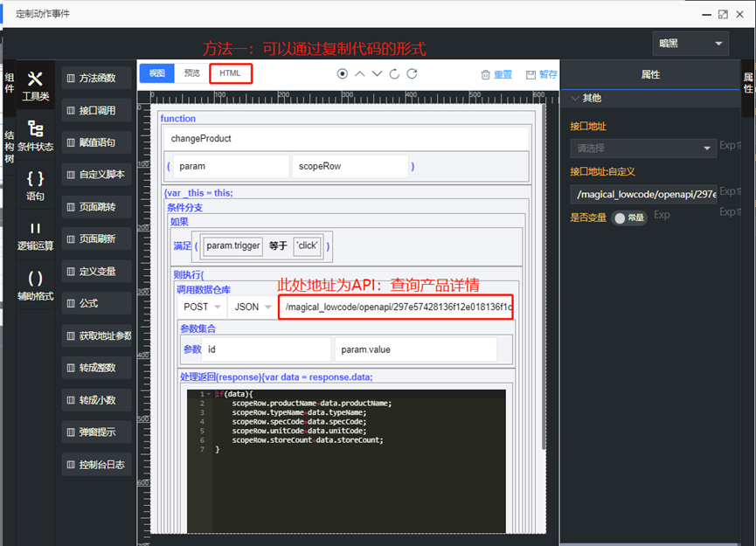Viewport: 756px width, 546px height.
Task: Open the 语句 braces category
Action: [35, 185]
